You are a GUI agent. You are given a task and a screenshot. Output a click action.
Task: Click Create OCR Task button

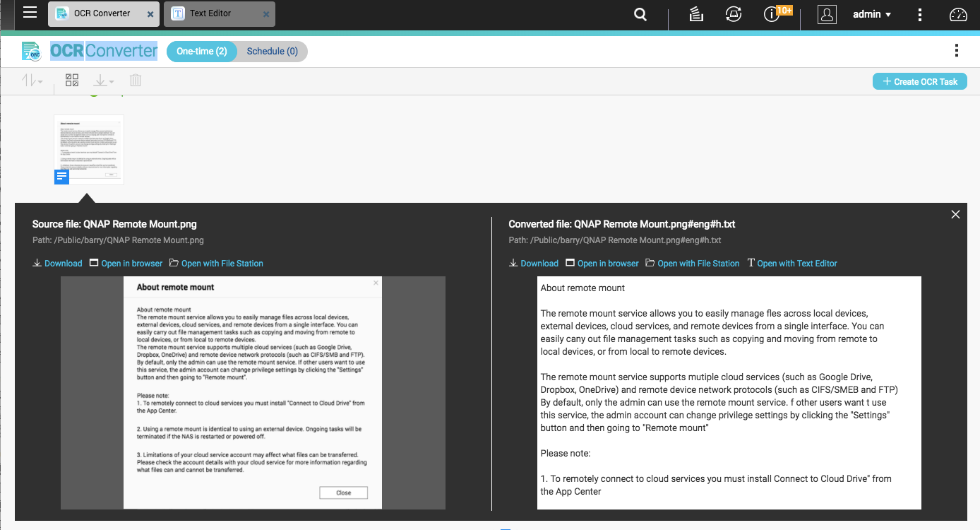pyautogui.click(x=920, y=81)
